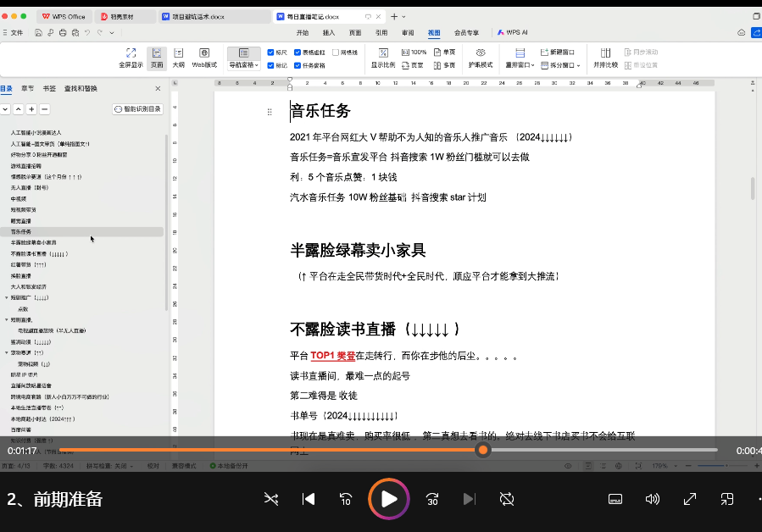Mute the video volume speaker icon
This screenshot has width=762, height=532.
[652, 499]
